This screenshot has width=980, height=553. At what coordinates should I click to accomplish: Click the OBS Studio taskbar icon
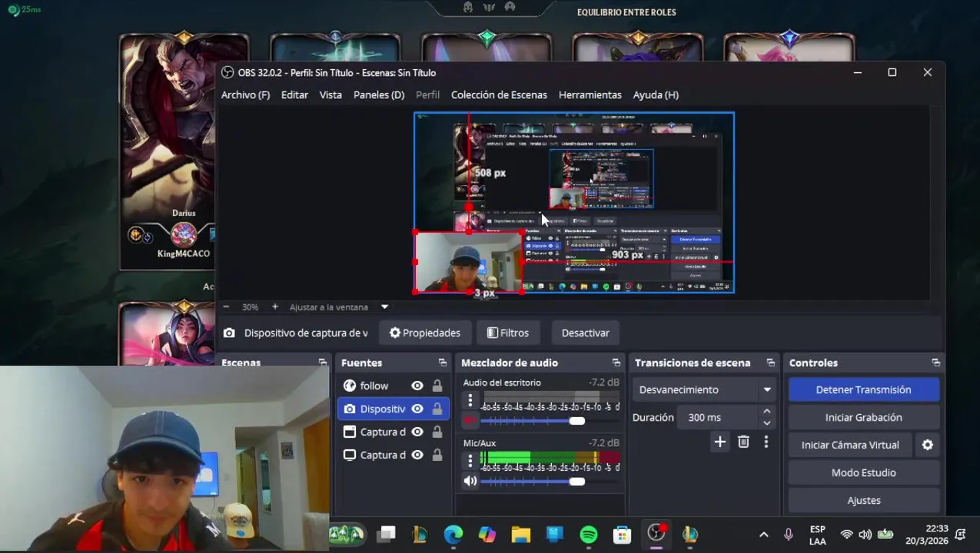pos(656,534)
